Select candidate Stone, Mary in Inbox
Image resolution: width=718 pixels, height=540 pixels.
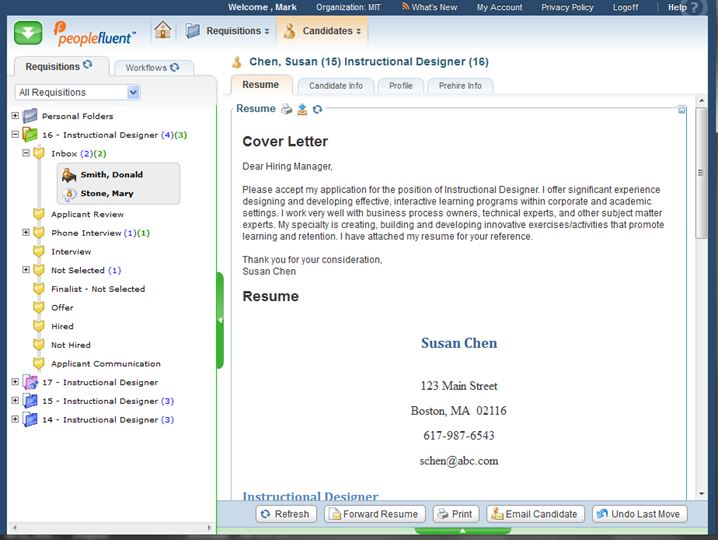click(x=107, y=194)
